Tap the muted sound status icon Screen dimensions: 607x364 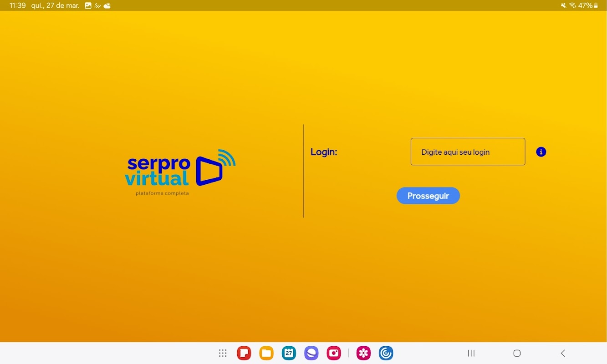point(564,5)
